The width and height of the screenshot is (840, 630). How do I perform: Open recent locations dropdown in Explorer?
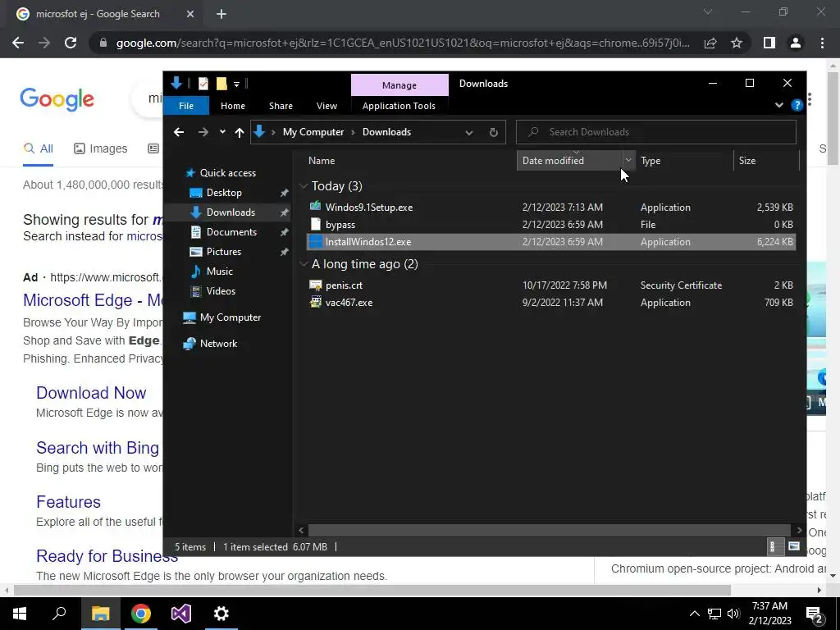222,132
